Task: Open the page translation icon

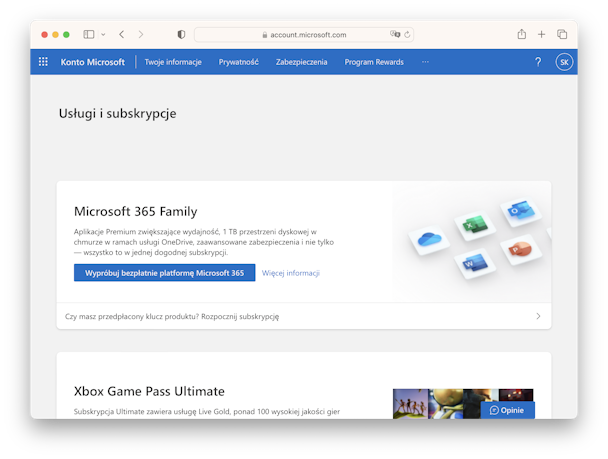Action: coord(395,34)
